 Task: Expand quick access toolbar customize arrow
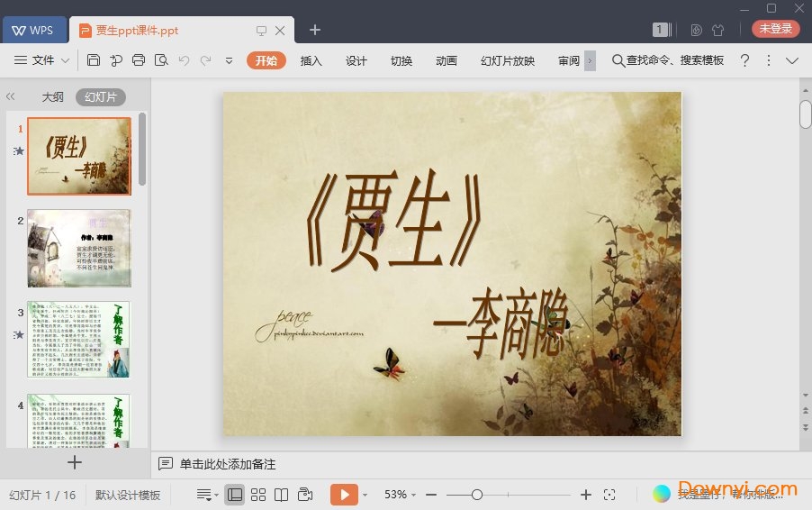pyautogui.click(x=229, y=60)
